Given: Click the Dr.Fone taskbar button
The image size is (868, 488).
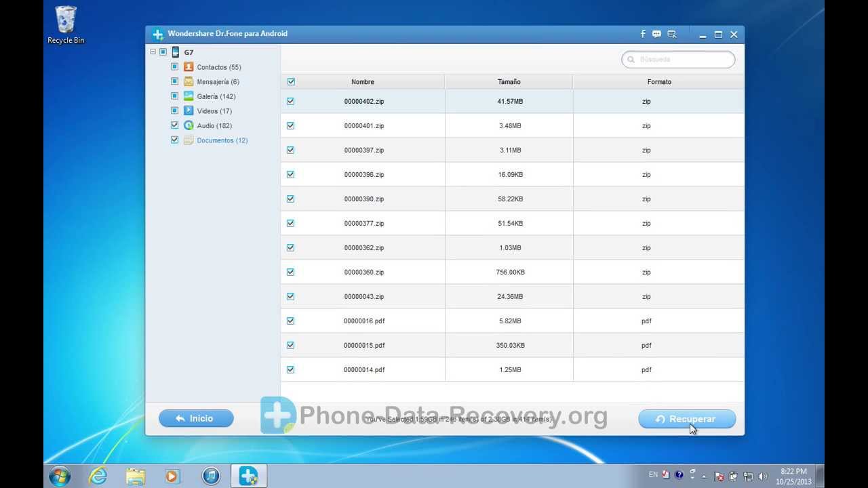Looking at the screenshot, I should tap(249, 476).
